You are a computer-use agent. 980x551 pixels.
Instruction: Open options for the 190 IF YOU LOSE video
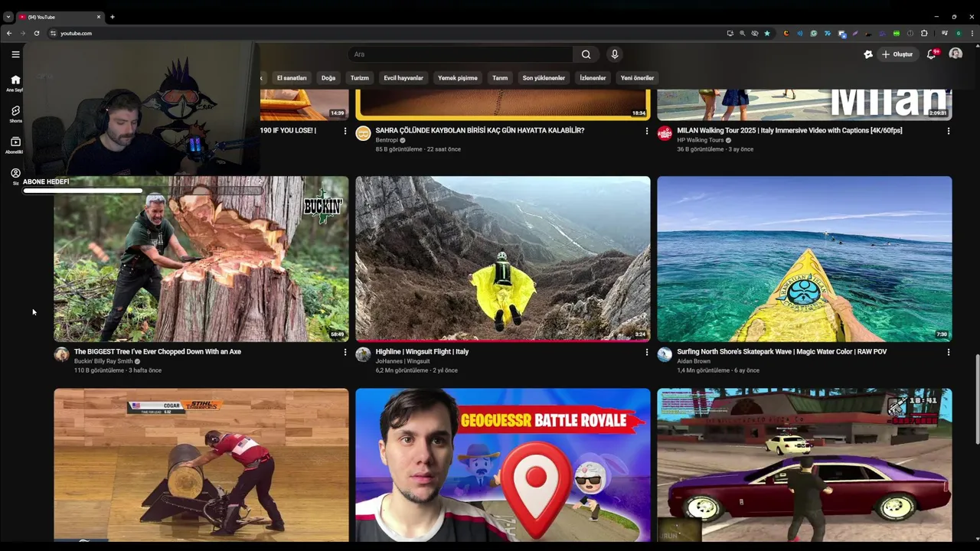[x=345, y=131]
